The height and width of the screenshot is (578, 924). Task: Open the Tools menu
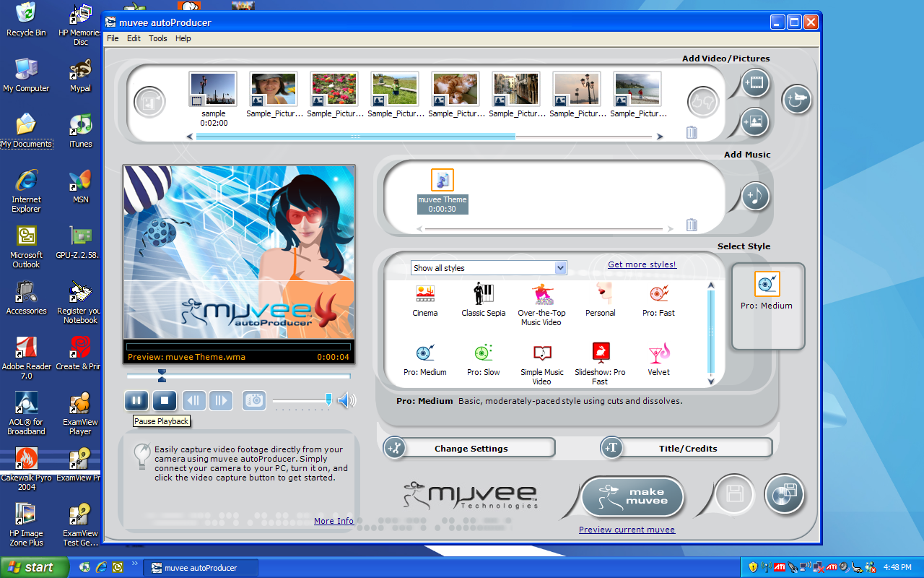[x=157, y=38]
